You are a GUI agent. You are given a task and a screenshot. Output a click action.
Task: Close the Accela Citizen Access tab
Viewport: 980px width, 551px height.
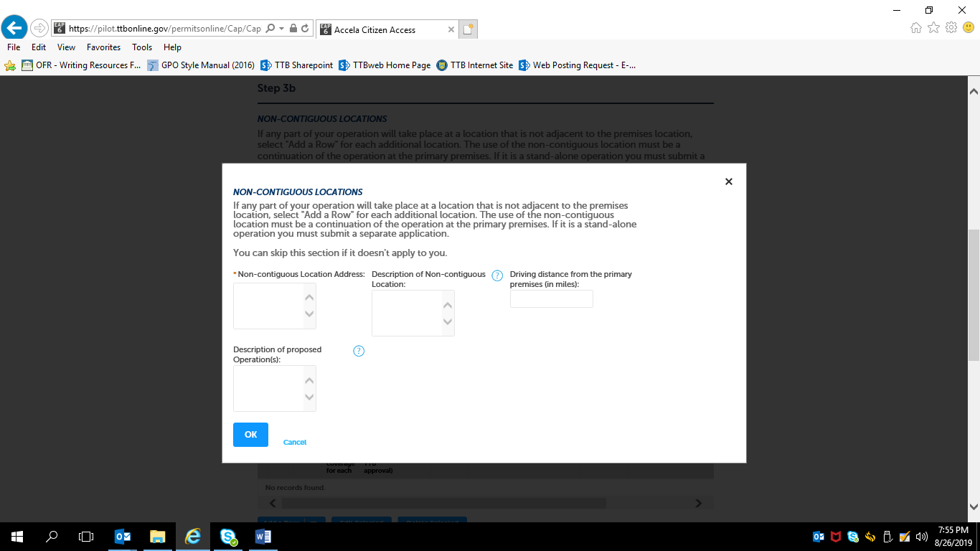click(x=451, y=30)
